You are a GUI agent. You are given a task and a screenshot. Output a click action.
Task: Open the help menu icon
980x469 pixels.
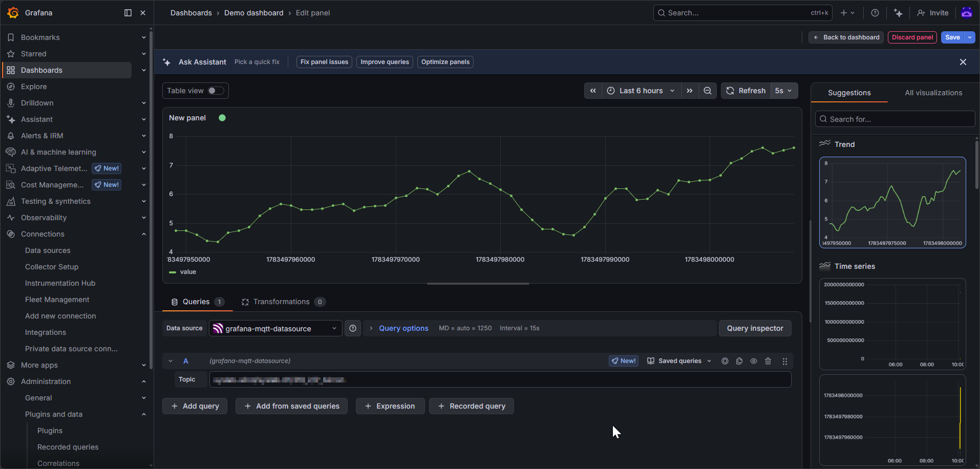[x=875, y=13]
